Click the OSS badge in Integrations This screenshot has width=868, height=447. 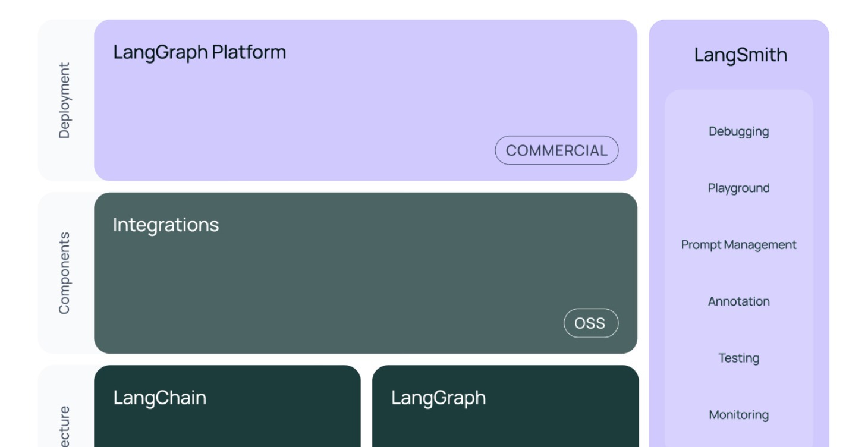(591, 323)
